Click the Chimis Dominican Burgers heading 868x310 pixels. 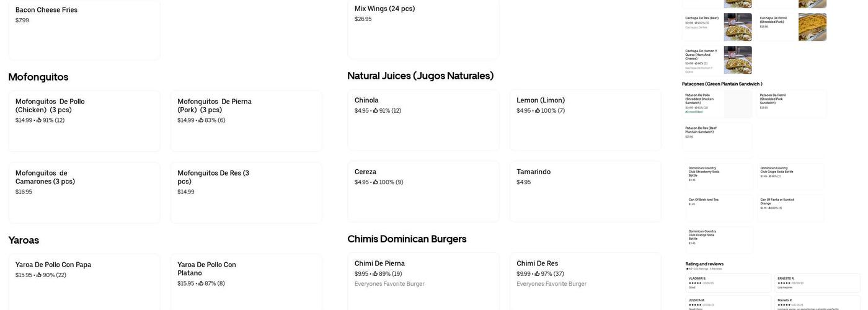pos(407,239)
